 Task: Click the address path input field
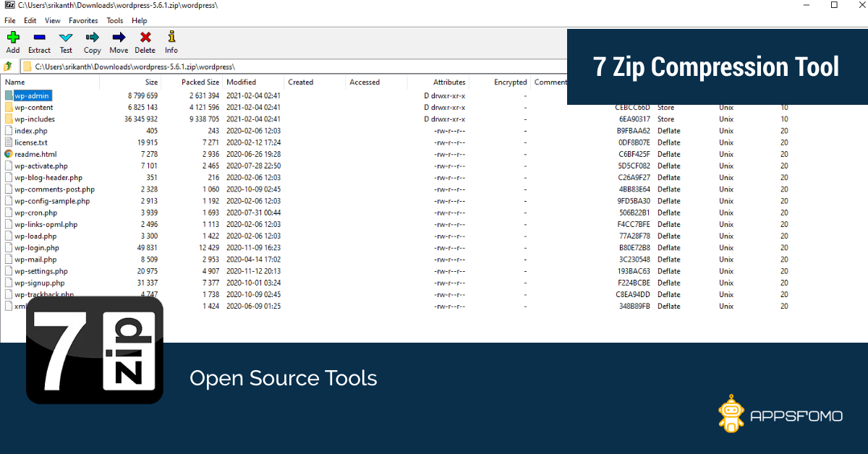[x=289, y=67]
